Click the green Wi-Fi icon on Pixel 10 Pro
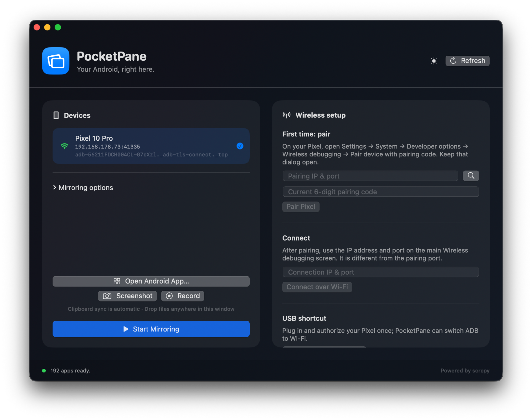The height and width of the screenshot is (420, 532). 65,146
